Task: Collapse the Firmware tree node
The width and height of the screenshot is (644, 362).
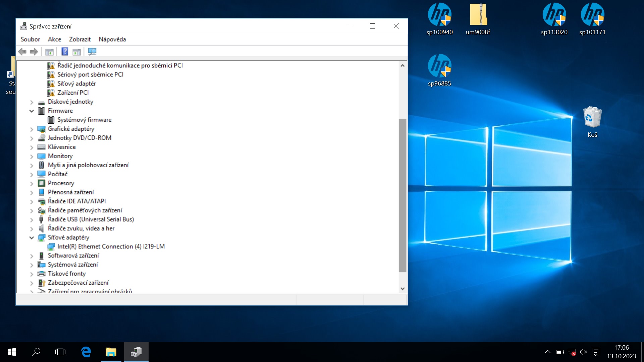Action: [x=32, y=111]
